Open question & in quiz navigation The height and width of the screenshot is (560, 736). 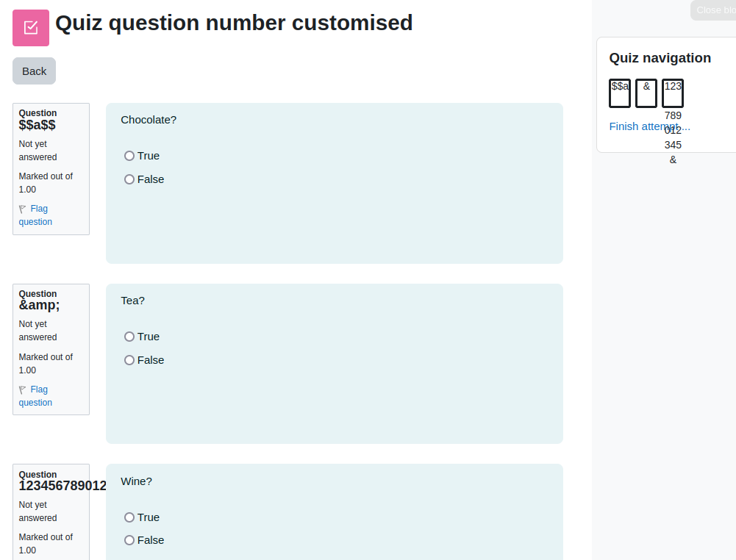tap(646, 93)
